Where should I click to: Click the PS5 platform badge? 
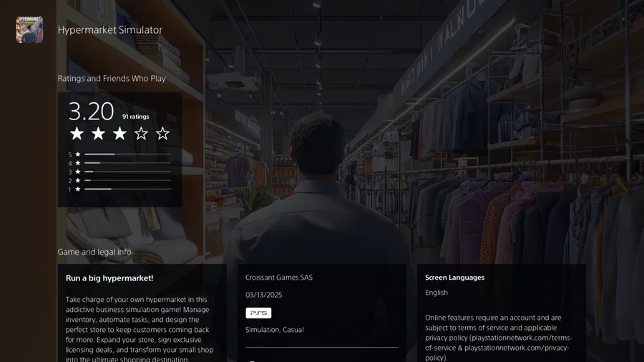coord(258,313)
